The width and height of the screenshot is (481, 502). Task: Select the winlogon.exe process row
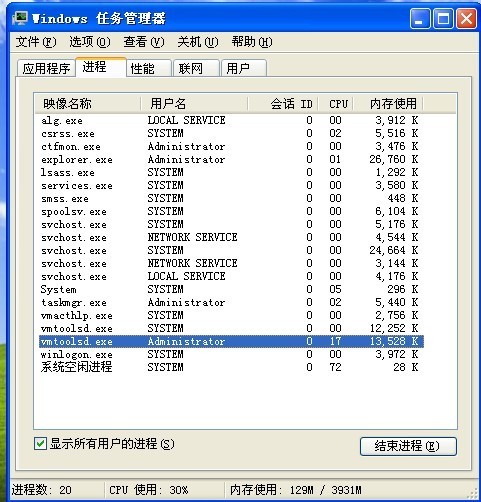(x=231, y=354)
